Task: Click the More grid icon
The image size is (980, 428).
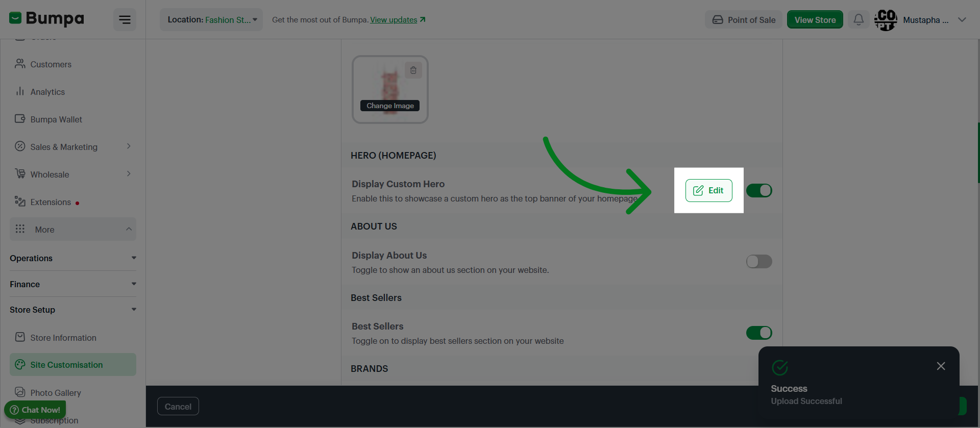Action: coord(20,229)
